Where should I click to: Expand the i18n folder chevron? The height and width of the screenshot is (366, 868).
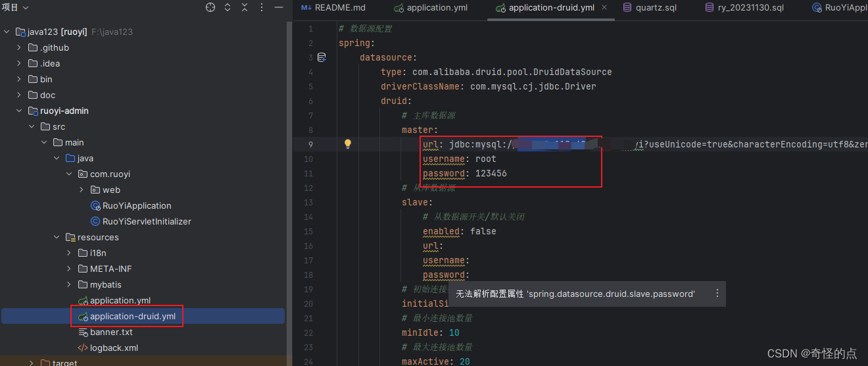pos(70,253)
